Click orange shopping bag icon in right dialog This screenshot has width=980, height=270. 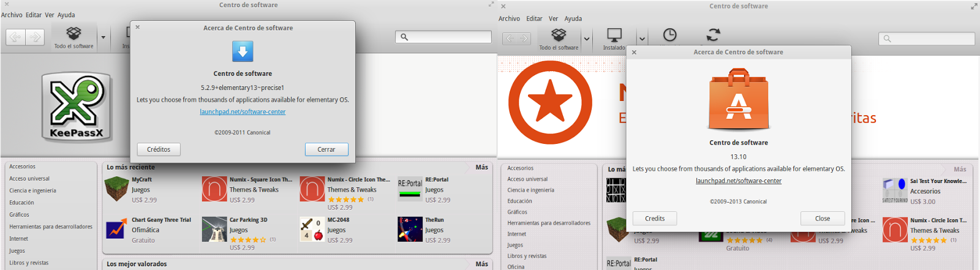tap(739, 99)
